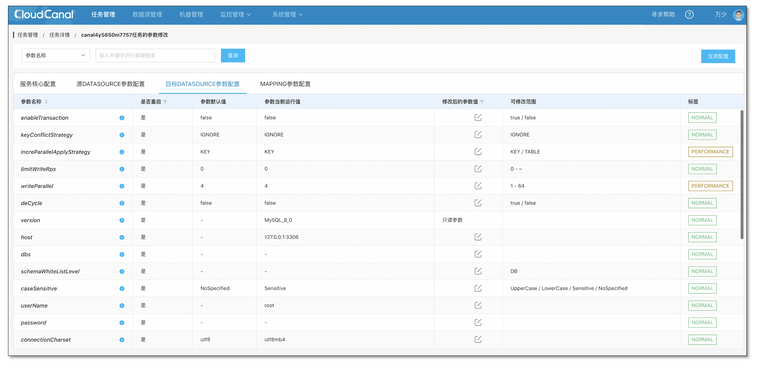Viewport: 760px width, 371px height.
Task: Click info icon beside keyConflictStrategy
Action: pos(122,135)
